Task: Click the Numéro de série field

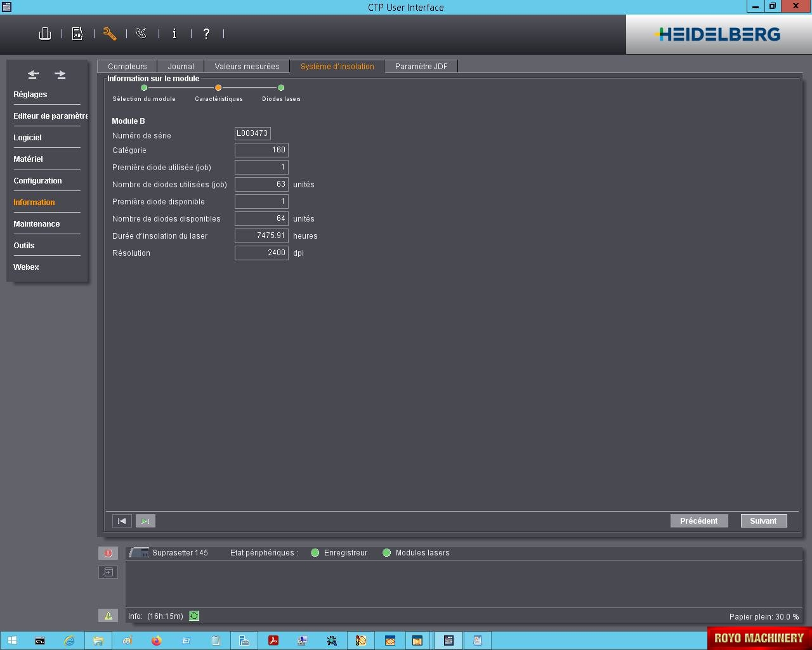Action: click(252, 133)
